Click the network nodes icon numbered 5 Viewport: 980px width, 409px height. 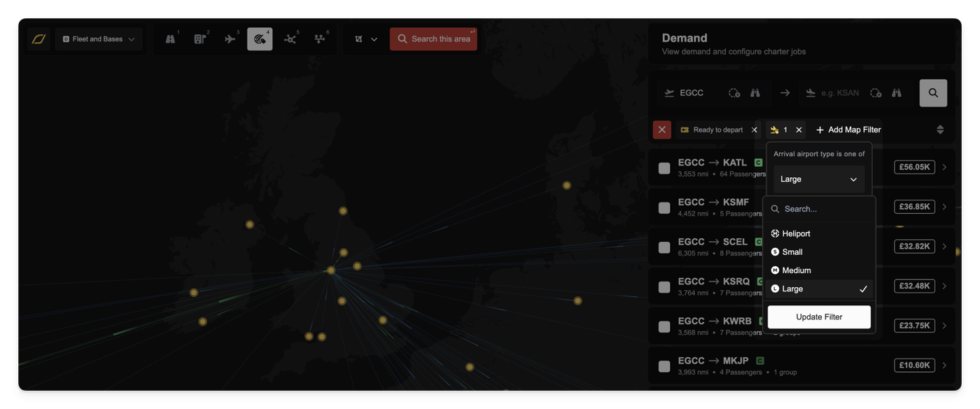pos(290,39)
